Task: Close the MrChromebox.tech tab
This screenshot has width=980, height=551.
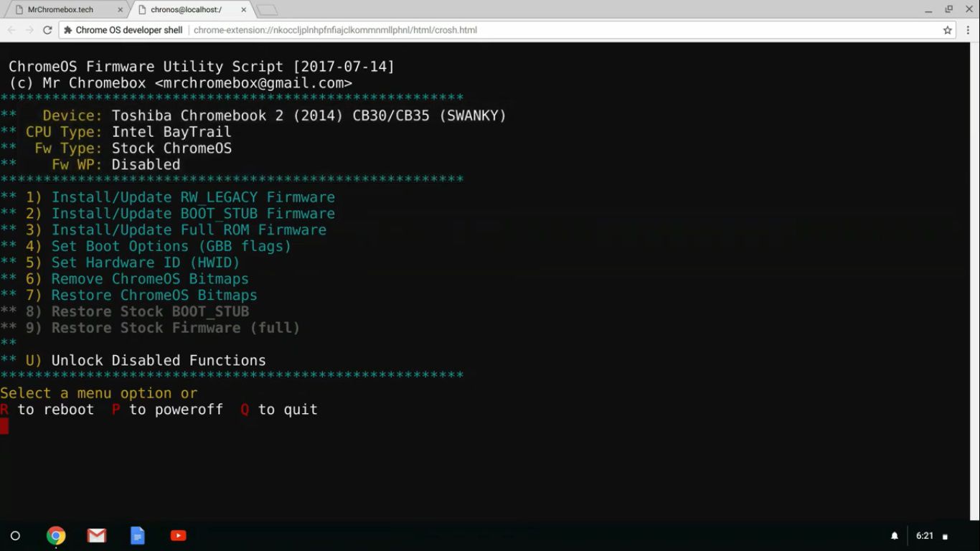Action: (x=119, y=10)
